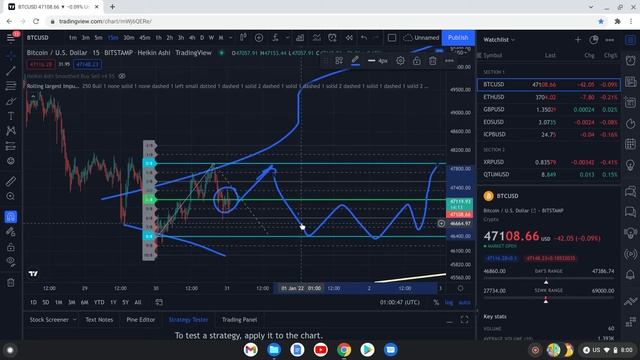The width and height of the screenshot is (640, 360).
Task: Open more options in drawing toolbar
Action: (449, 60)
